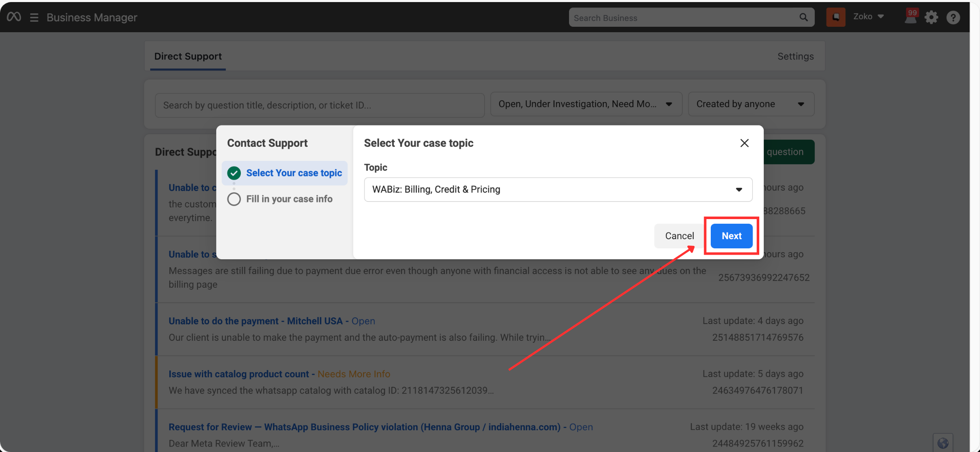Viewport: 980px width, 452px height.
Task: Click the Meta logo icon
Action: pos(14,17)
